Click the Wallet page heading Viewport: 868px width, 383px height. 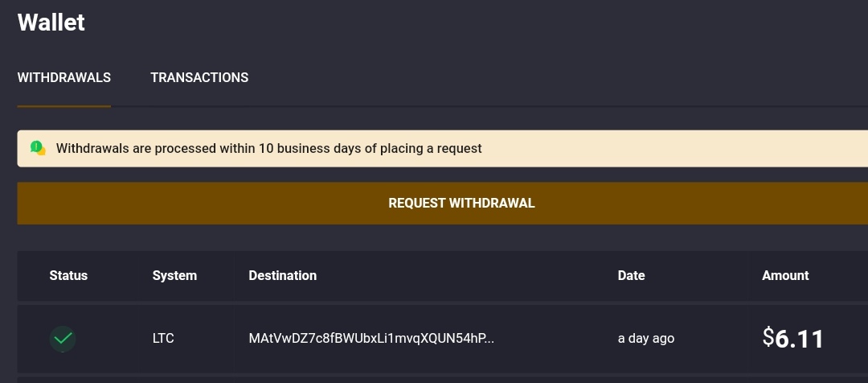(x=51, y=23)
